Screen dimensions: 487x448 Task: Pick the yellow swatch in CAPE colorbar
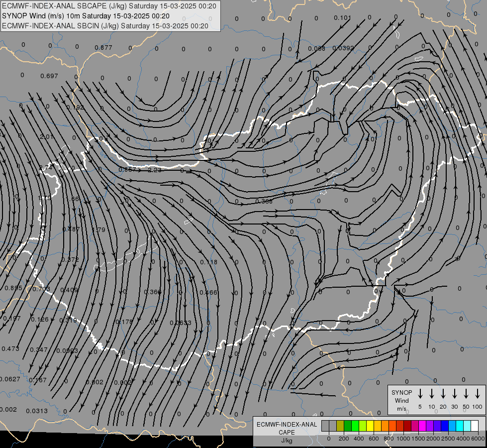coord(370,426)
